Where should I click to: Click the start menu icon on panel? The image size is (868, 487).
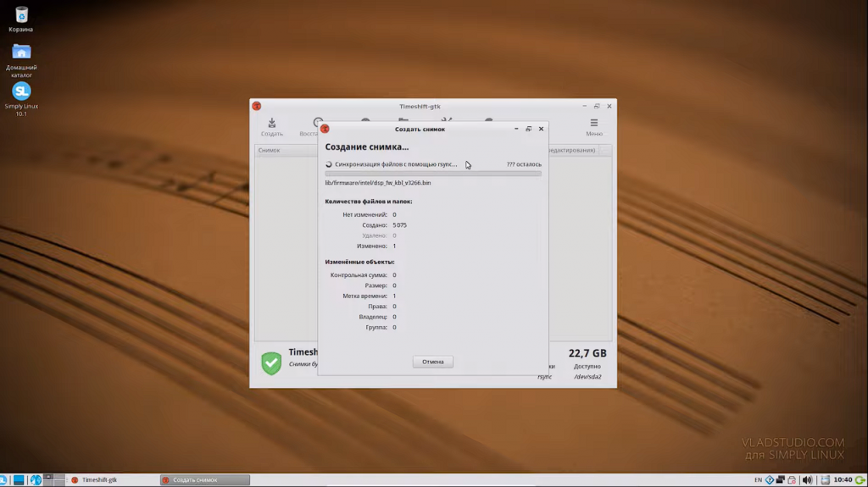click(x=3, y=480)
